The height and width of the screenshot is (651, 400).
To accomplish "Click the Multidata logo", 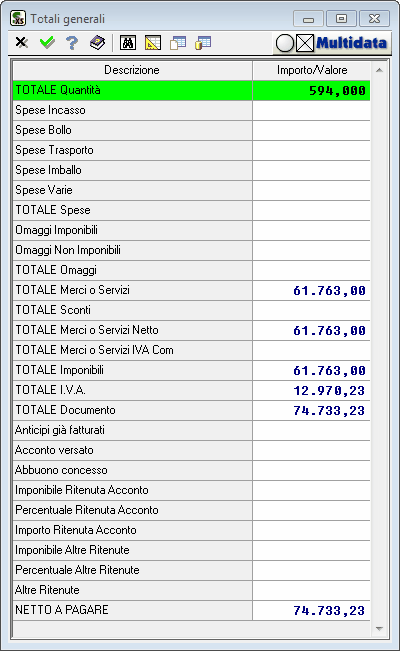I will click(351, 43).
